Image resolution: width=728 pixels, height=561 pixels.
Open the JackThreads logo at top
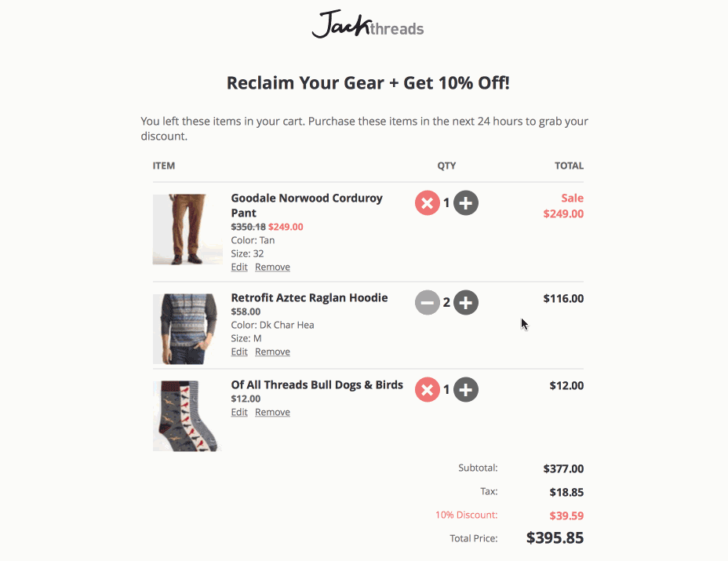click(368, 24)
